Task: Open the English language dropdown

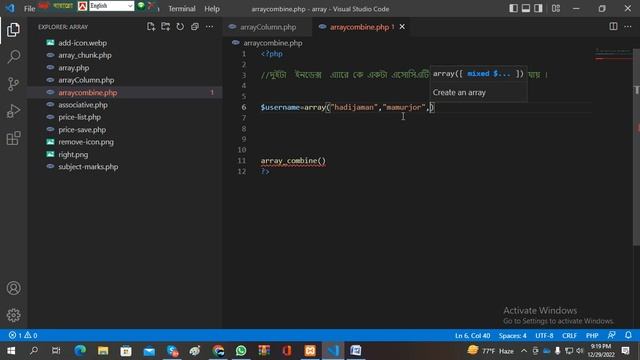Action: click(111, 6)
